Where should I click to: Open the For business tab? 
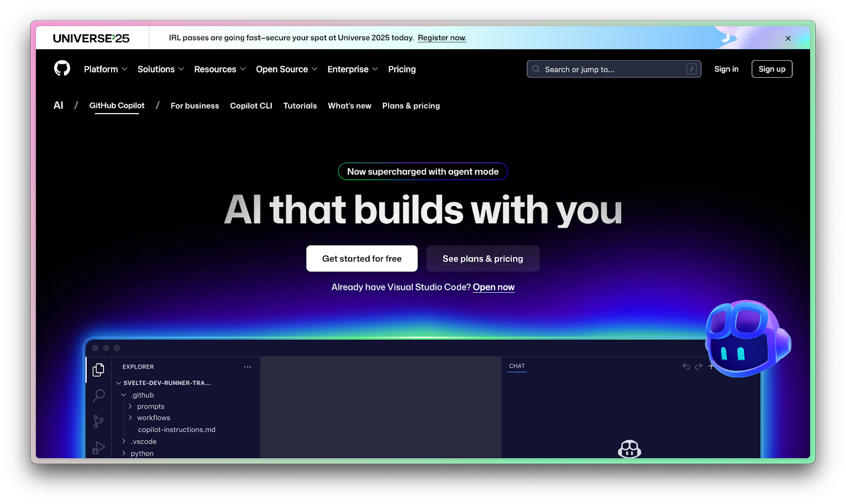tap(195, 106)
